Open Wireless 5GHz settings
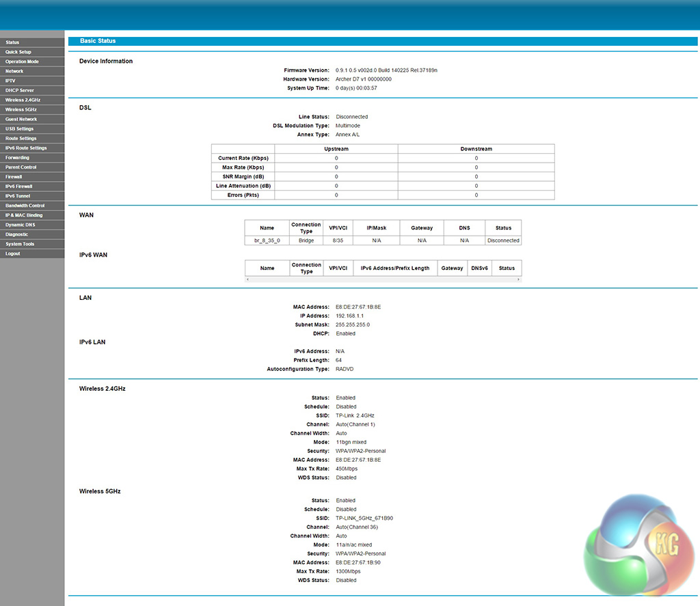This screenshot has height=606, width=700. tap(21, 109)
